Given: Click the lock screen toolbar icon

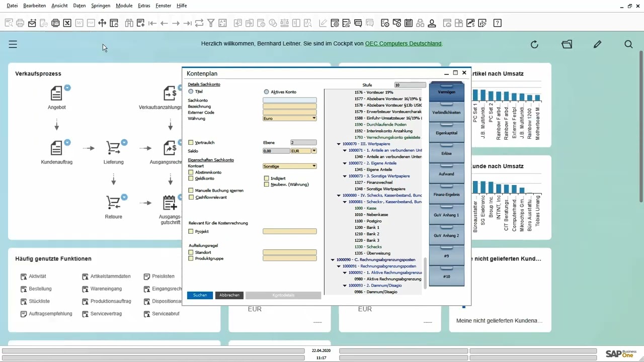Looking at the screenshot, I should tap(114, 23).
